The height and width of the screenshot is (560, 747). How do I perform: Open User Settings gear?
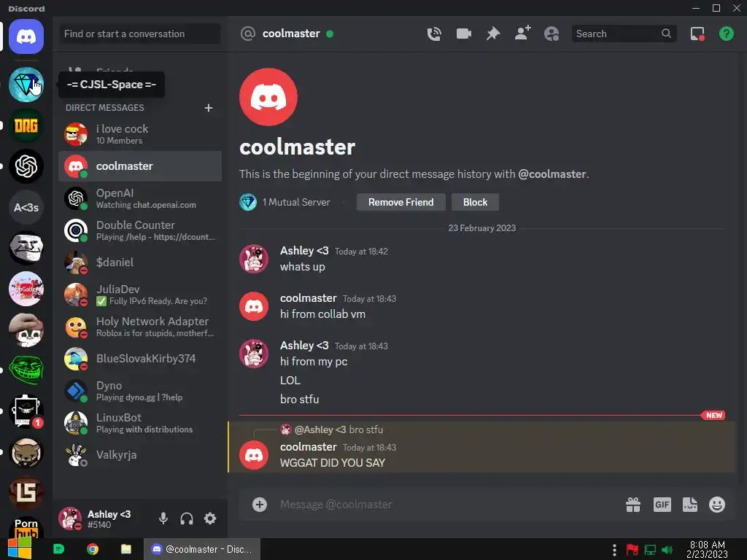click(x=210, y=518)
